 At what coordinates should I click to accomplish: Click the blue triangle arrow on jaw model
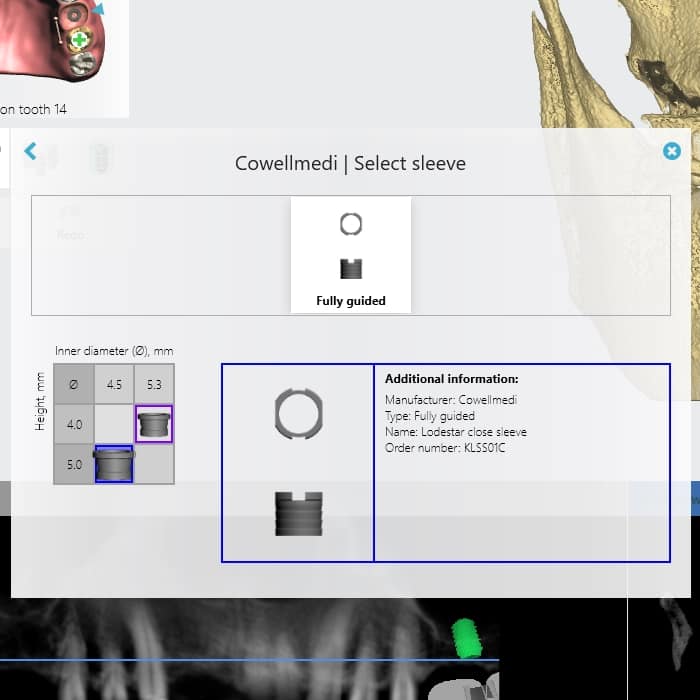(x=97, y=10)
